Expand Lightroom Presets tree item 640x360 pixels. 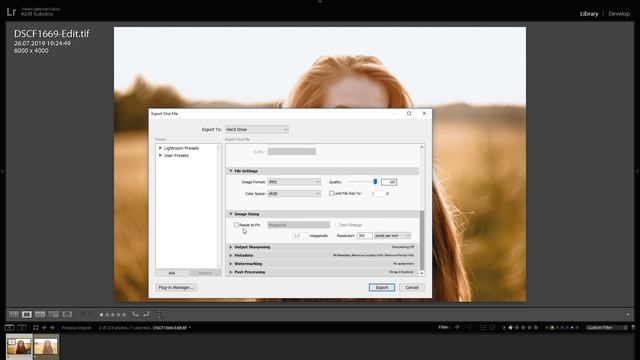[x=160, y=148]
